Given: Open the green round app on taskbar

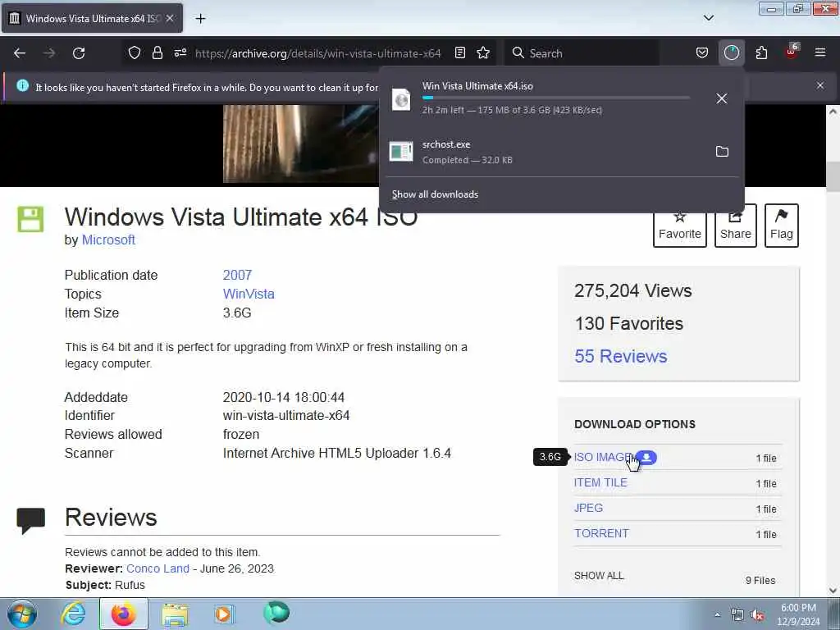Looking at the screenshot, I should pos(276,613).
